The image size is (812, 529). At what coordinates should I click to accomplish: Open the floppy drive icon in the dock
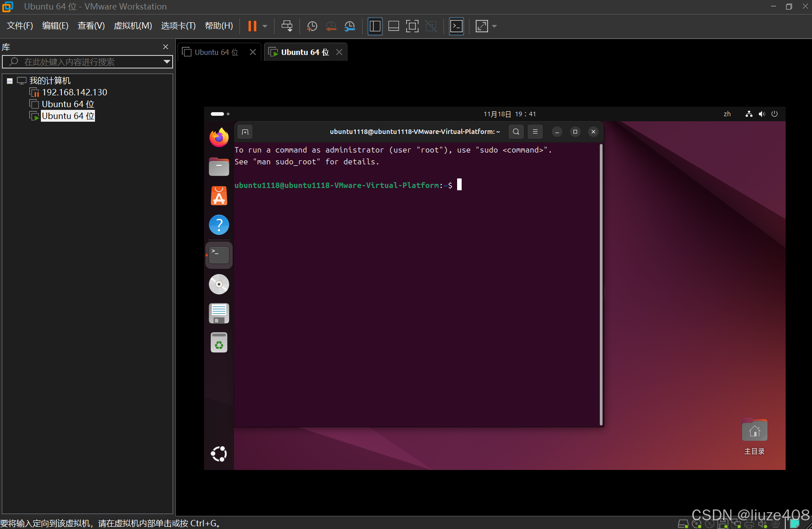click(219, 313)
